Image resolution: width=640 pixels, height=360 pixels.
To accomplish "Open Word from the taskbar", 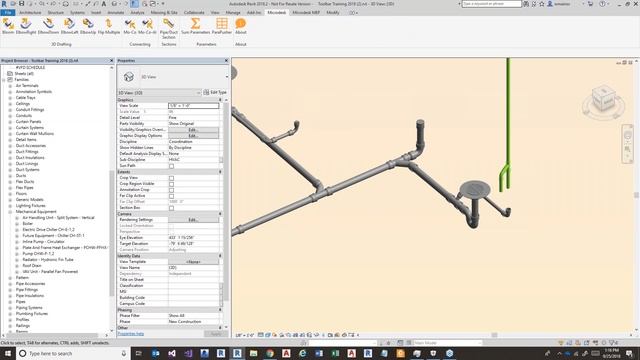I will pos(319,353).
